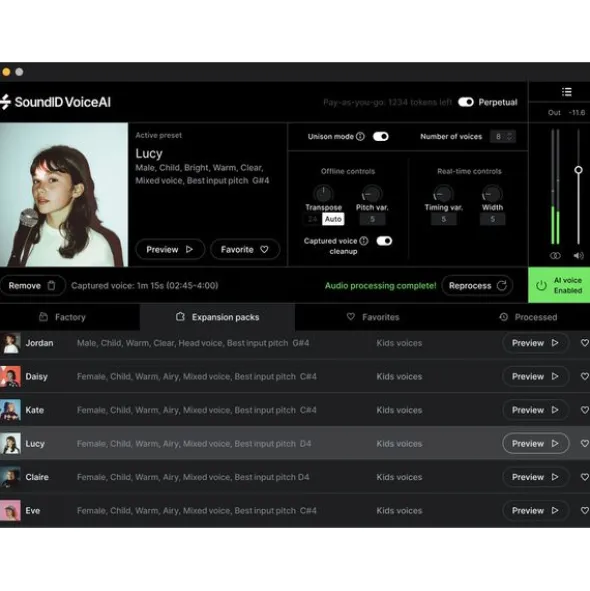Open the hamburger list menu icon
The width and height of the screenshot is (590, 591).
[x=567, y=92]
